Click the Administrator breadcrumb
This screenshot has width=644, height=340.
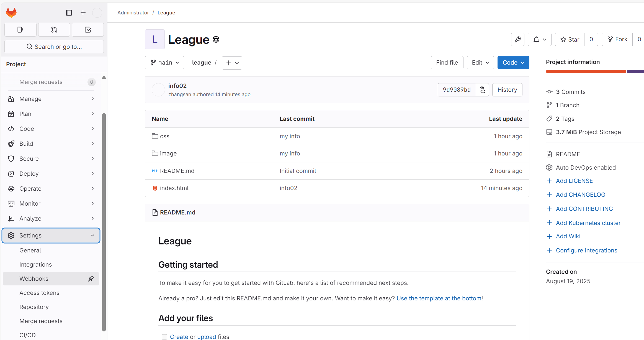click(133, 13)
